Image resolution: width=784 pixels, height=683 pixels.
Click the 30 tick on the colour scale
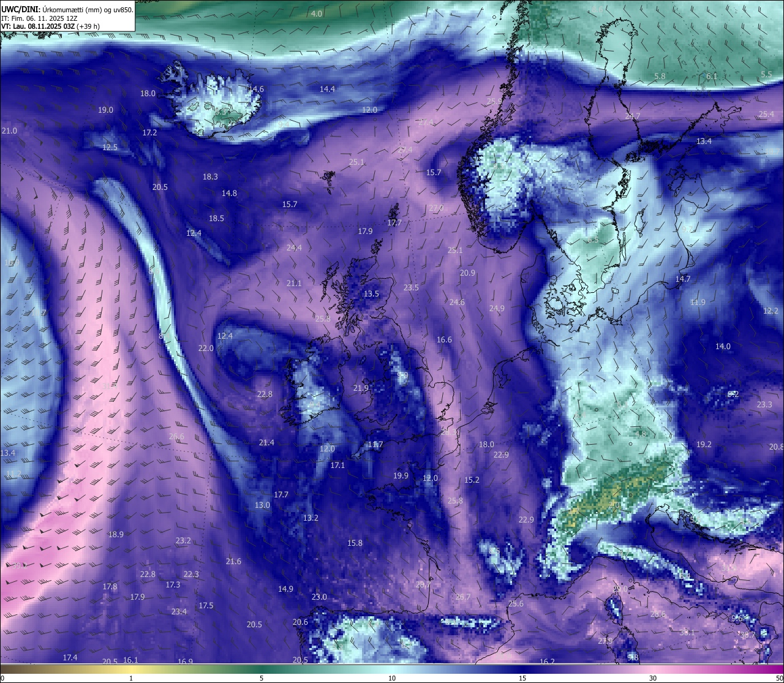653,678
